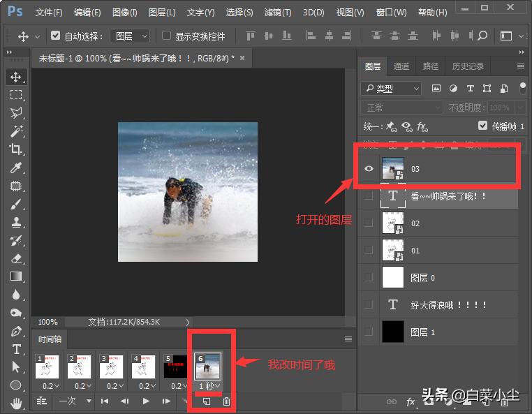
Task: Select the Rectangular Marquee tool
Action: (15, 95)
